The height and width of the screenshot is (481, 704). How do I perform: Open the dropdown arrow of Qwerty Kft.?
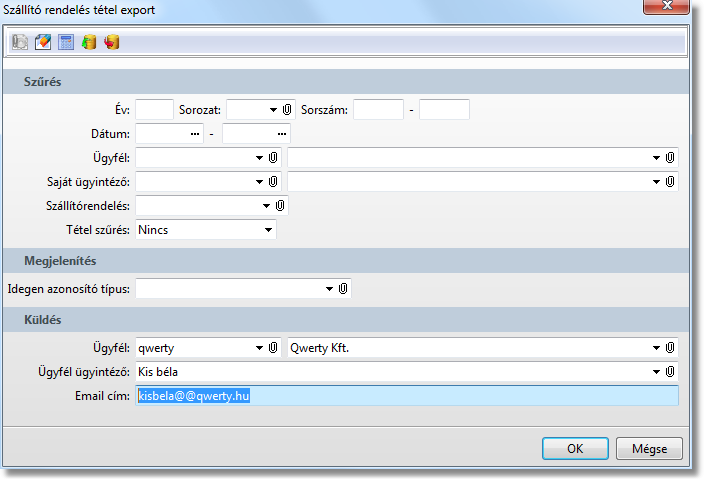[x=656, y=348]
